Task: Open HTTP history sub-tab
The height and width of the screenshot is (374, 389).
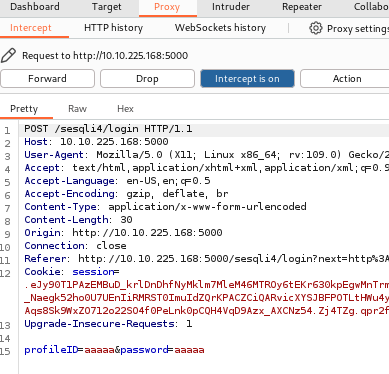Action: coord(113,28)
